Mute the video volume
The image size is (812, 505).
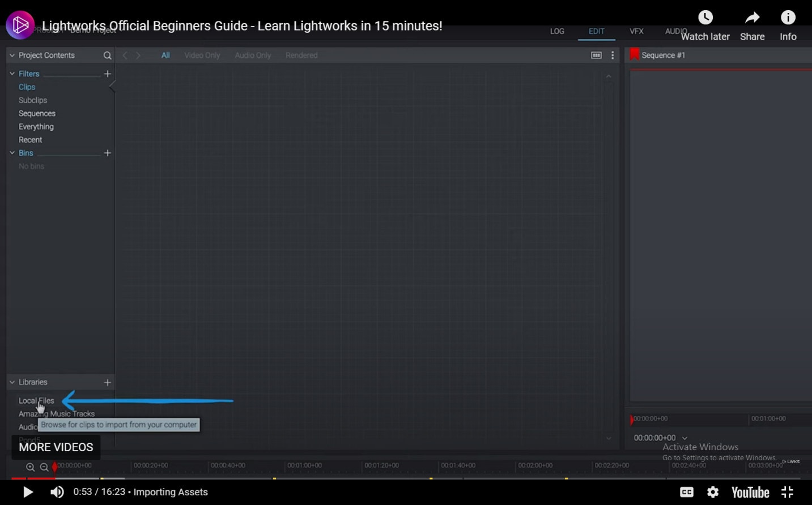coord(57,492)
